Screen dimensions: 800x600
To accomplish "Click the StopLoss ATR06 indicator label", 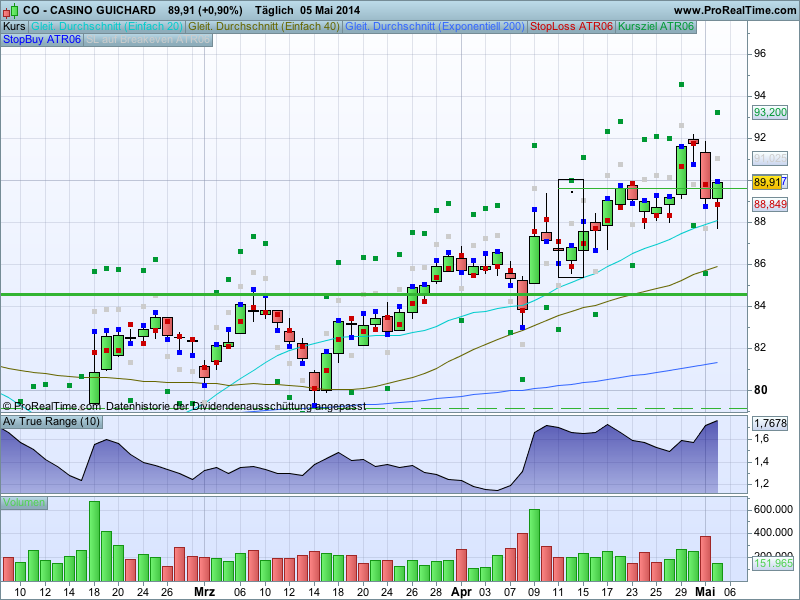I will 571,27.
